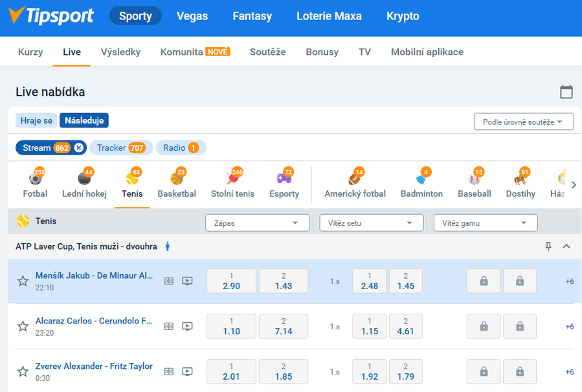Open match tracker for Alcaraz Carlos match
This screenshot has width=582, height=392.
169,327
